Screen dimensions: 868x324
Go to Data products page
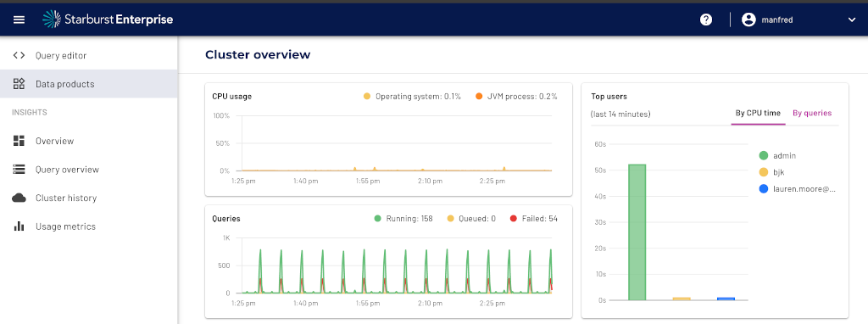point(88,84)
